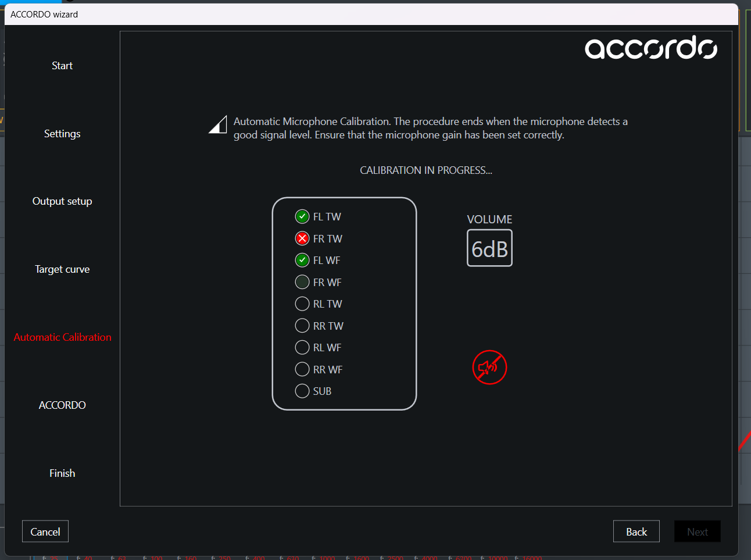Click the green check icon on FL TW
Viewport: 751px width, 560px height.
302,216
